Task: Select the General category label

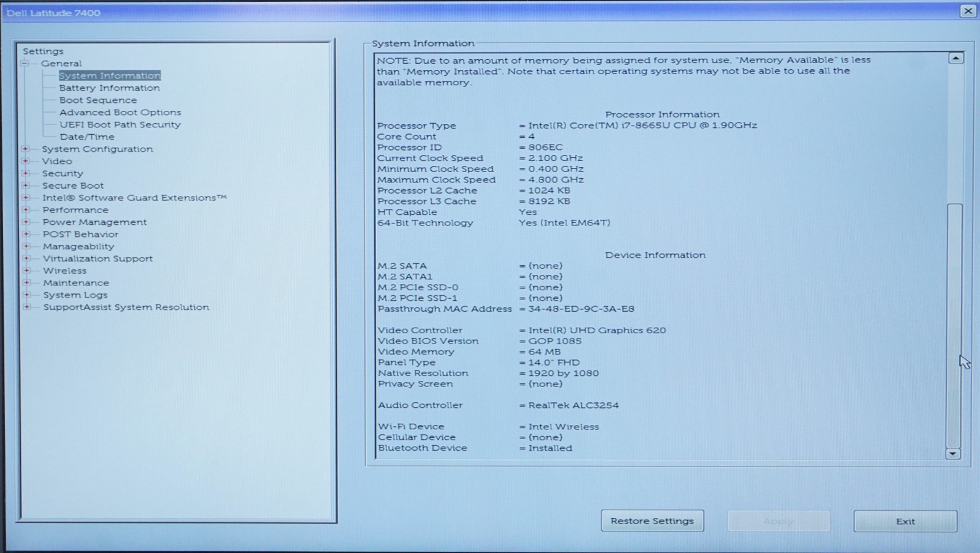Action: (61, 63)
